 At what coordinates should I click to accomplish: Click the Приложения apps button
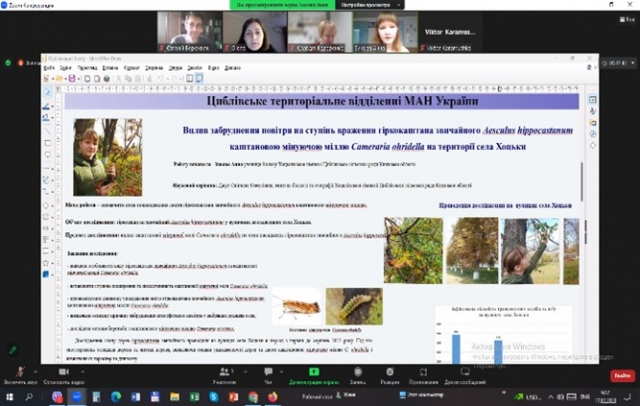(x=423, y=375)
